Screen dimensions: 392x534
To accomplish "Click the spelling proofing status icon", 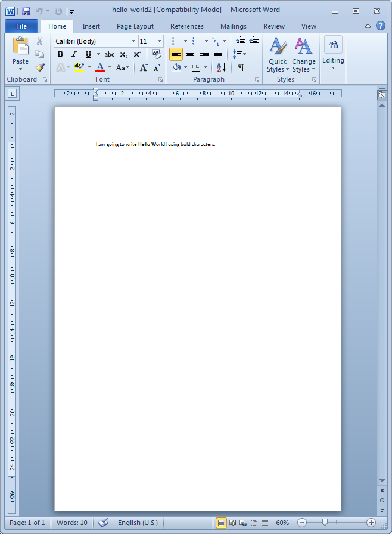I will 103,523.
